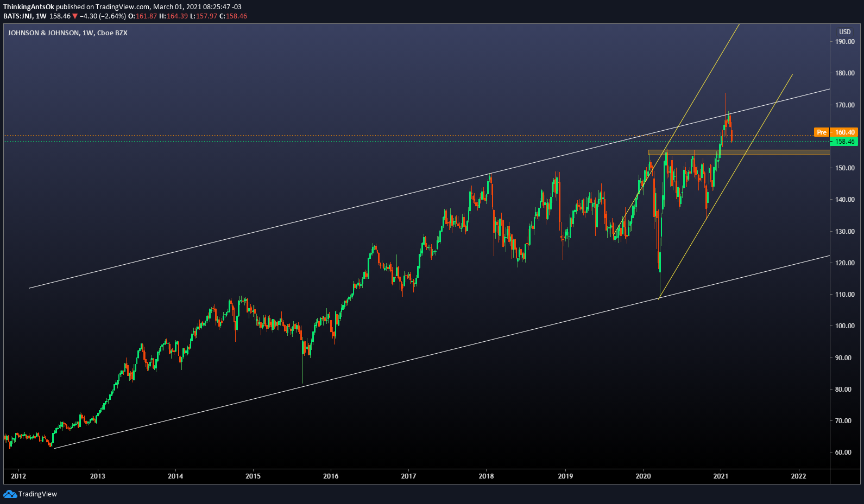Click the 2020 time axis label
Viewport: 864px width, 504px height.
(x=643, y=476)
